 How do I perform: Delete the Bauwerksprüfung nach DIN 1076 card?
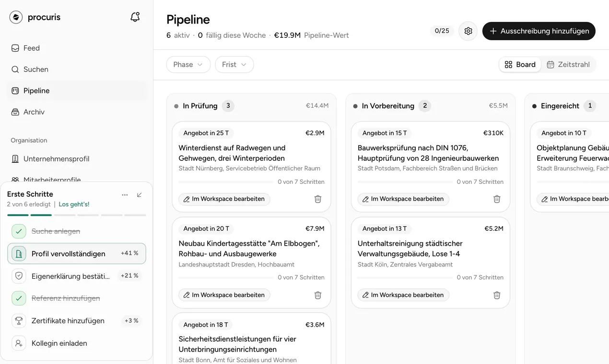497,199
